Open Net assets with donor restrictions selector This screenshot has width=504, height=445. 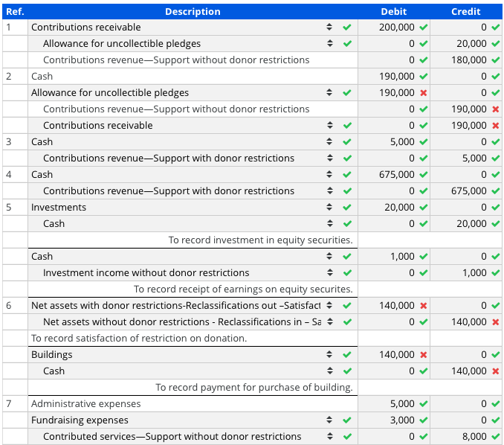pyautogui.click(x=329, y=305)
